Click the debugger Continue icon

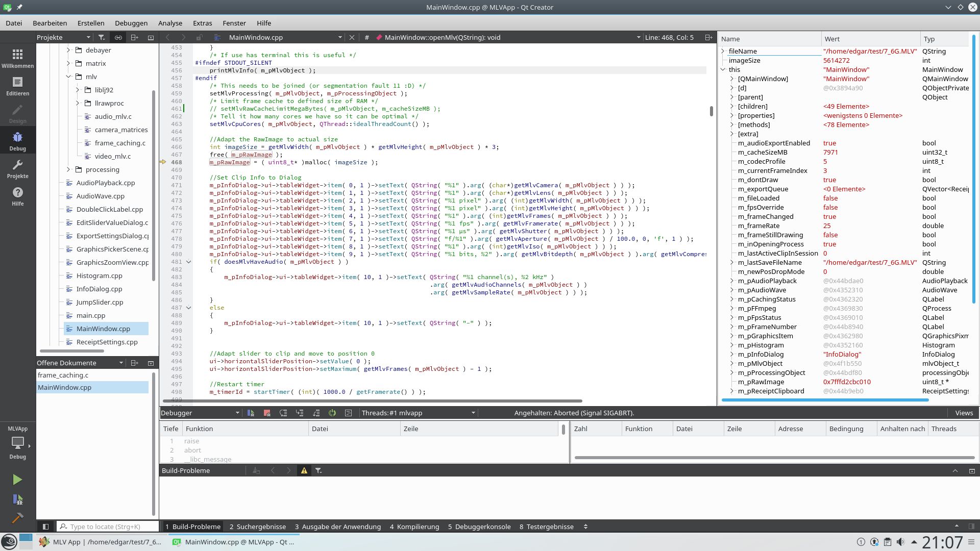pos(251,413)
